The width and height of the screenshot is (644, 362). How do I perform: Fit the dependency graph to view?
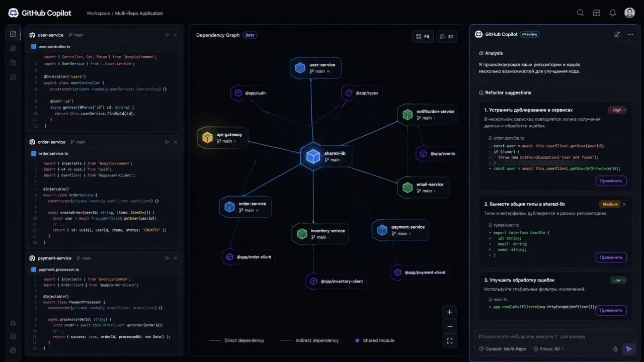(x=423, y=37)
